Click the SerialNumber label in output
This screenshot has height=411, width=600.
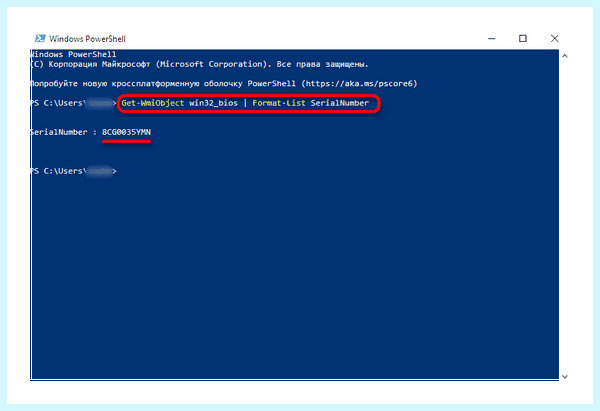tap(59, 132)
